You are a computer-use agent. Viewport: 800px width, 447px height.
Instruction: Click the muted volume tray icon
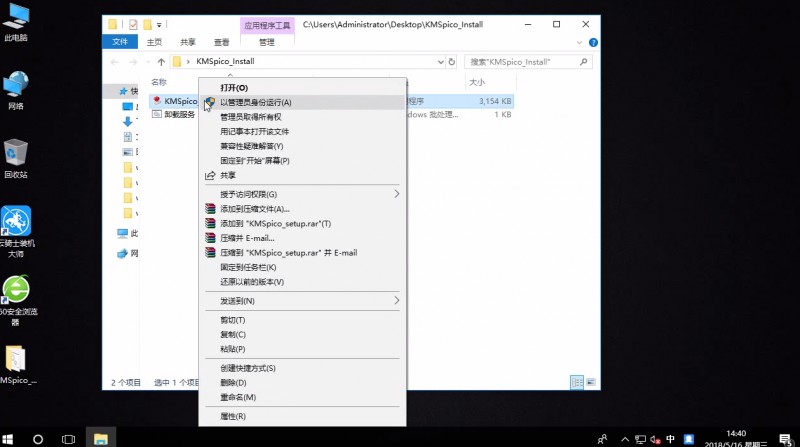[656, 439]
